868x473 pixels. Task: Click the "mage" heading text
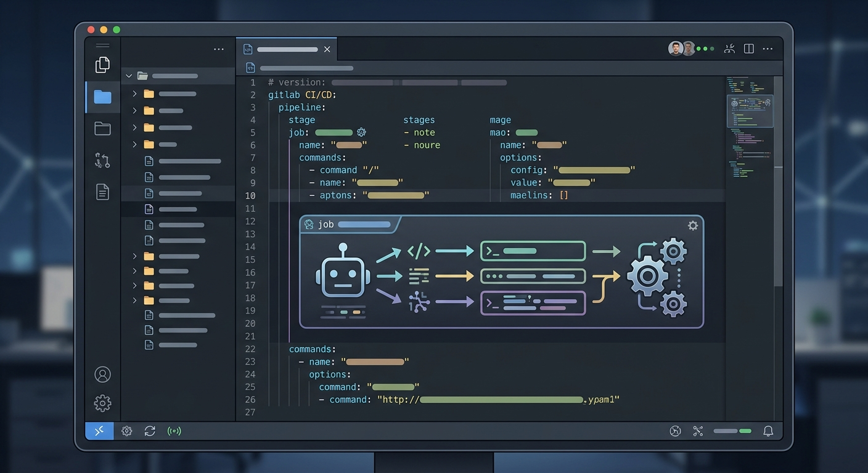(x=500, y=120)
